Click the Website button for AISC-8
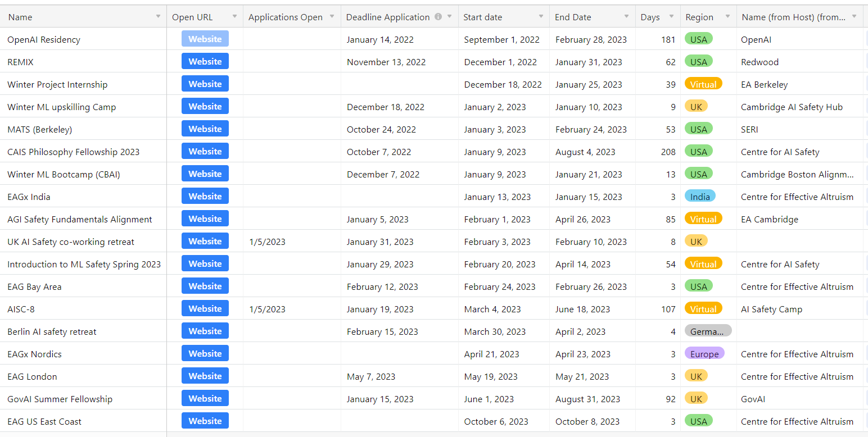The width and height of the screenshot is (868, 437). tap(205, 308)
